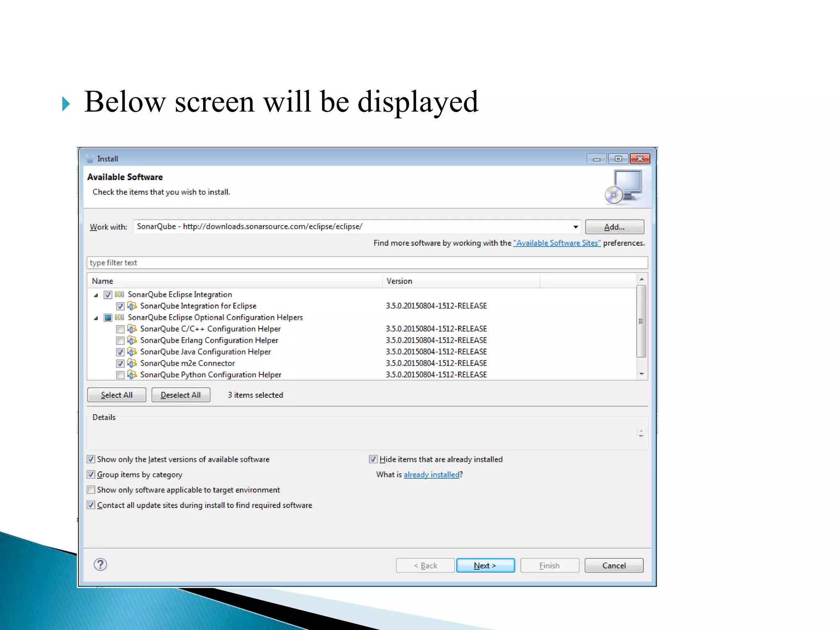Click the C/C++ Configuration Helper plugin icon
Image resolution: width=840 pixels, height=630 pixels.
[x=132, y=329]
